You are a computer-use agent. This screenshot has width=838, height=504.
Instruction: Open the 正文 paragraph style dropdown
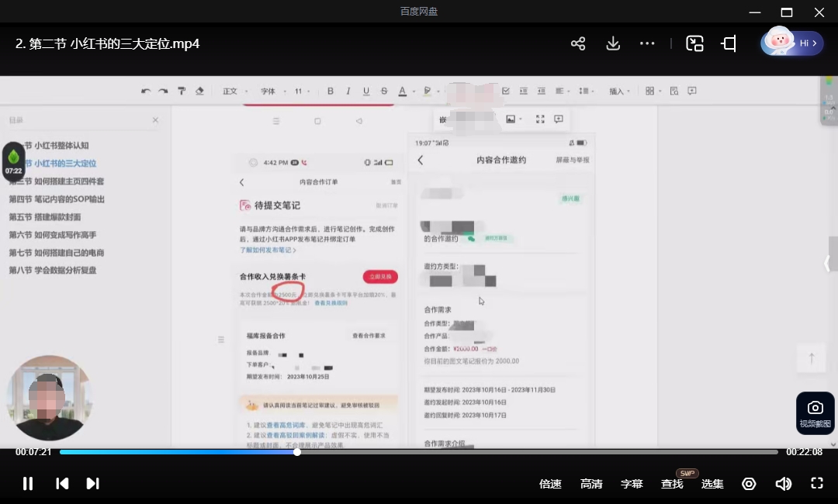[x=235, y=91]
